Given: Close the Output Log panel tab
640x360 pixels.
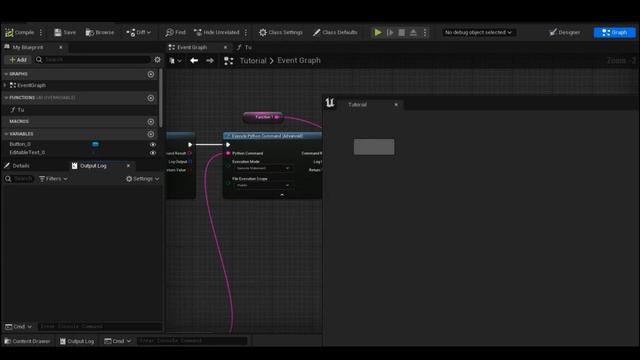Looking at the screenshot, I should (128, 166).
